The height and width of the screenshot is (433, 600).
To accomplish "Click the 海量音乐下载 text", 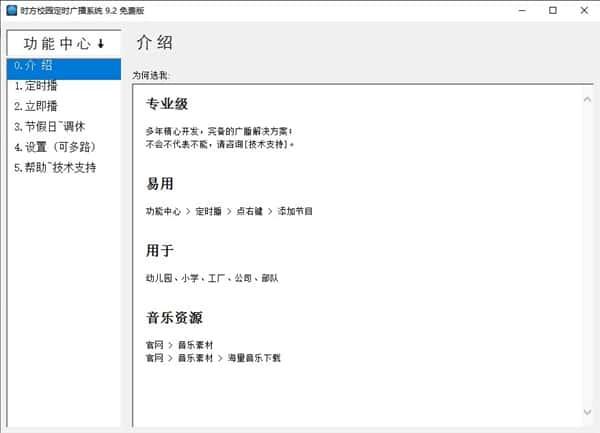I will (x=255, y=357).
